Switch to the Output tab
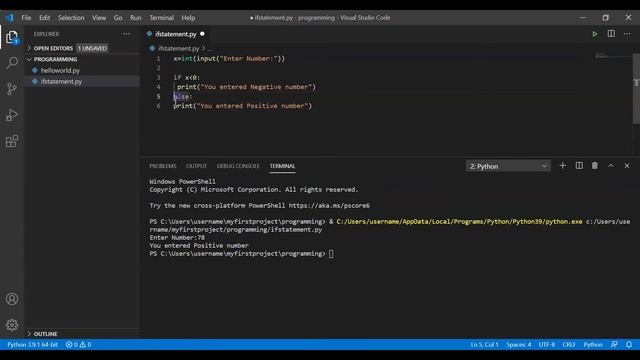This screenshot has height=360, width=640. tap(196, 166)
